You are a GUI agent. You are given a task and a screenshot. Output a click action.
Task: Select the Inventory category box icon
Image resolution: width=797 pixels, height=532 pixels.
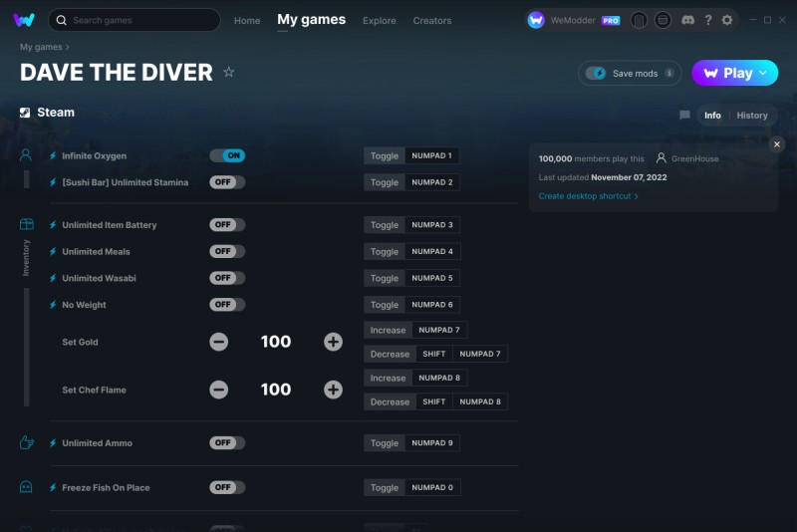27,224
